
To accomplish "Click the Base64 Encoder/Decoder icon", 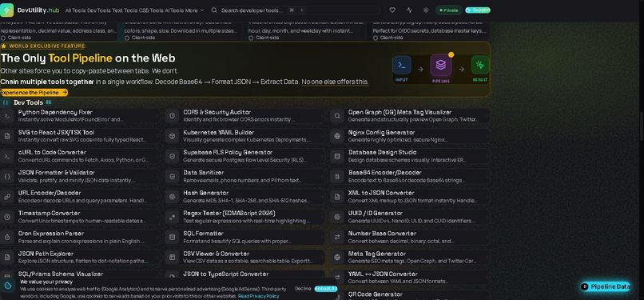I will 337,176.
